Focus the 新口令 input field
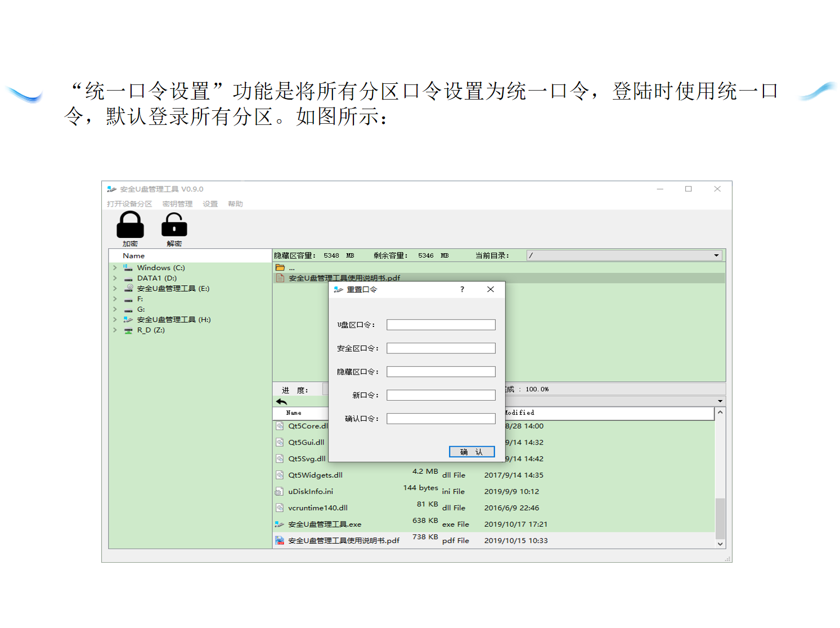This screenshot has width=840, height=628. (x=441, y=395)
